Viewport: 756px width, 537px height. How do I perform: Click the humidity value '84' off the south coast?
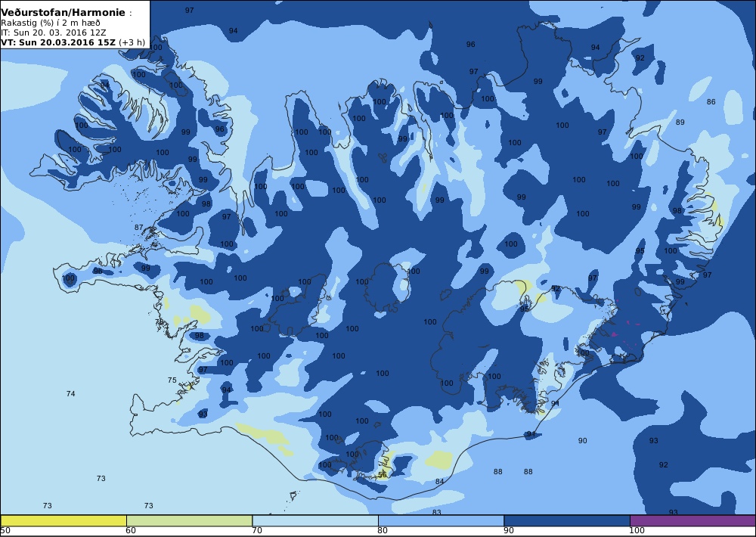pos(439,482)
